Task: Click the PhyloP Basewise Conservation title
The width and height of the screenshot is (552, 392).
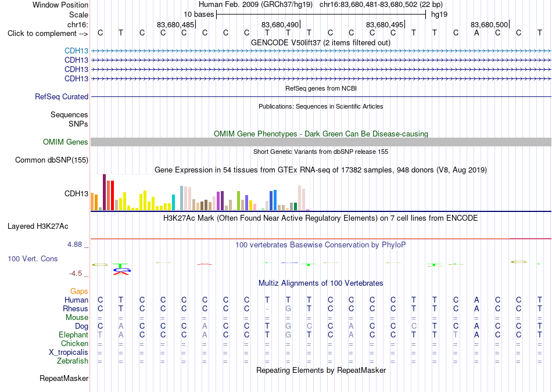Action: tap(321, 245)
